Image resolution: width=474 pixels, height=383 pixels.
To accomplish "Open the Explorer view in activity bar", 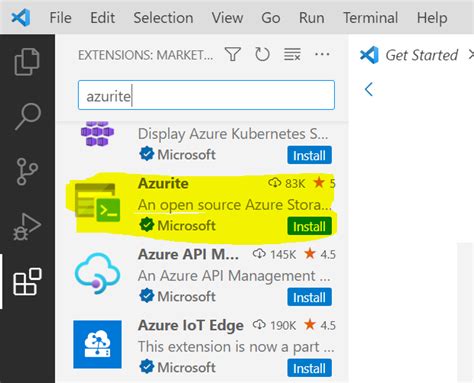I will (x=27, y=62).
